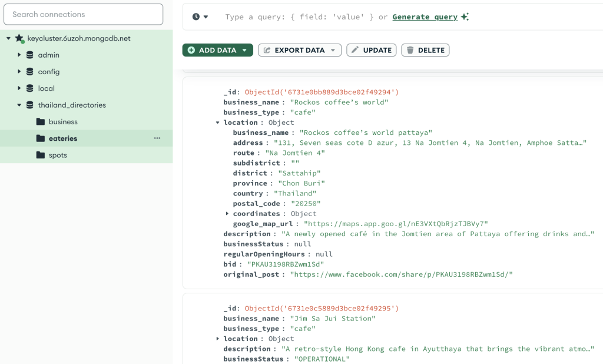Expand the coordinates object field

(x=227, y=213)
